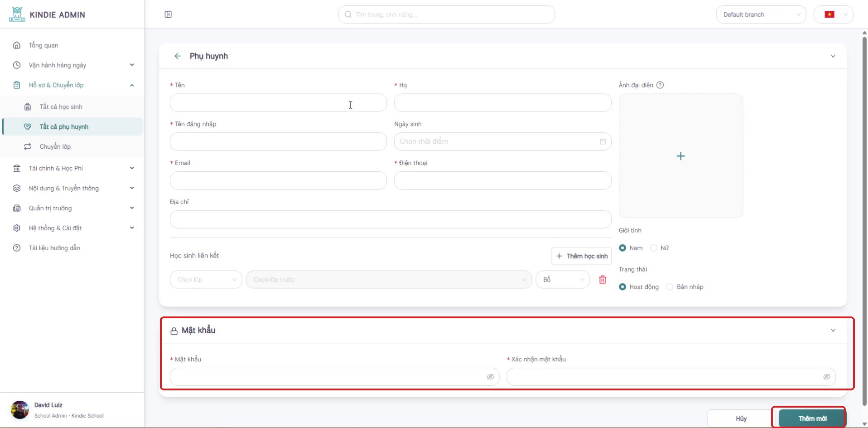Click the home icon for Tổng quan
Image resolution: width=868 pixels, height=428 pixels.
[17, 45]
